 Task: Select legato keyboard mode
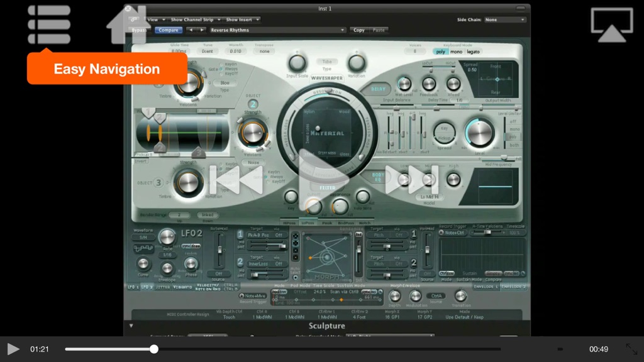coord(473,52)
